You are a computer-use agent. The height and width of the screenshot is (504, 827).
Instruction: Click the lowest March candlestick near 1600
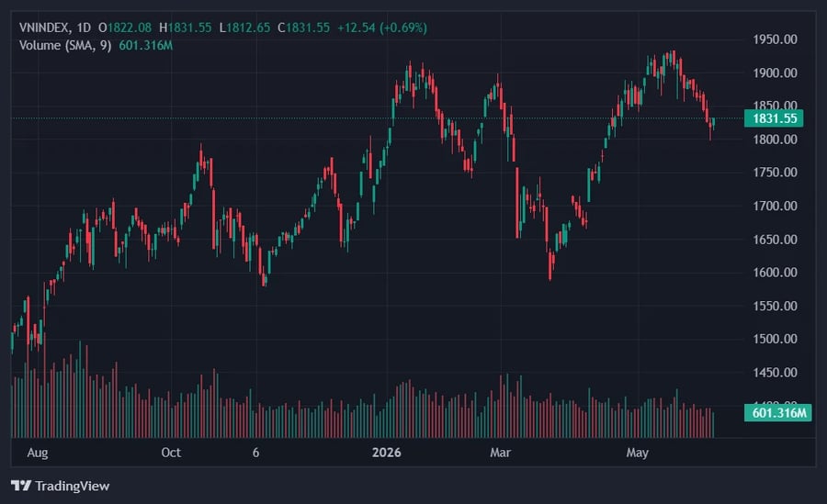click(x=550, y=266)
